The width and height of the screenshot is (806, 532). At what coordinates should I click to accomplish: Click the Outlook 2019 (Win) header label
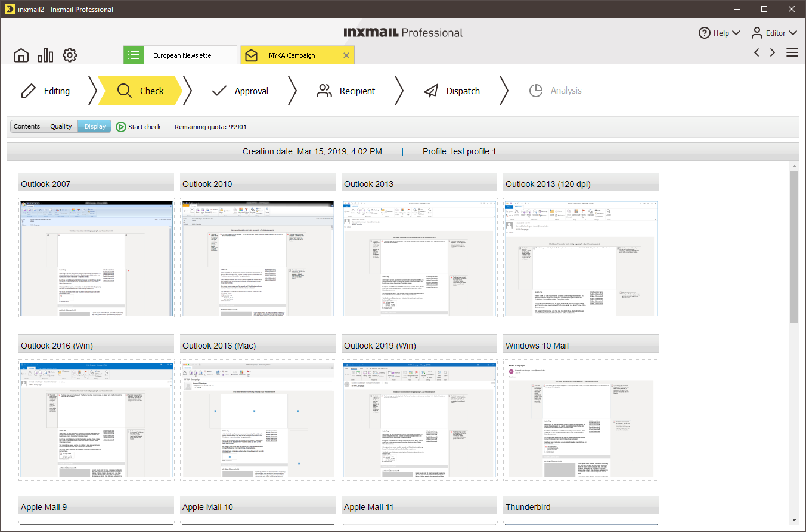click(420, 345)
